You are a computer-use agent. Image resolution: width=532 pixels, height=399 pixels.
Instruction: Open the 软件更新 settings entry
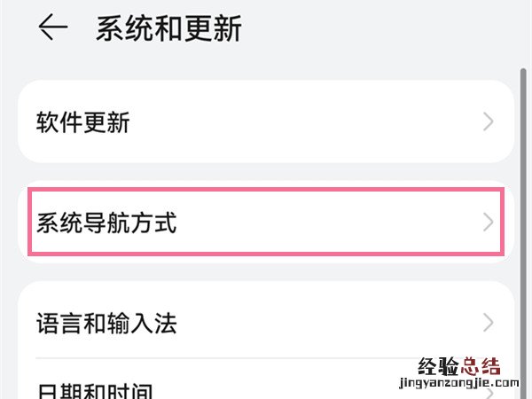pyautogui.click(x=83, y=122)
